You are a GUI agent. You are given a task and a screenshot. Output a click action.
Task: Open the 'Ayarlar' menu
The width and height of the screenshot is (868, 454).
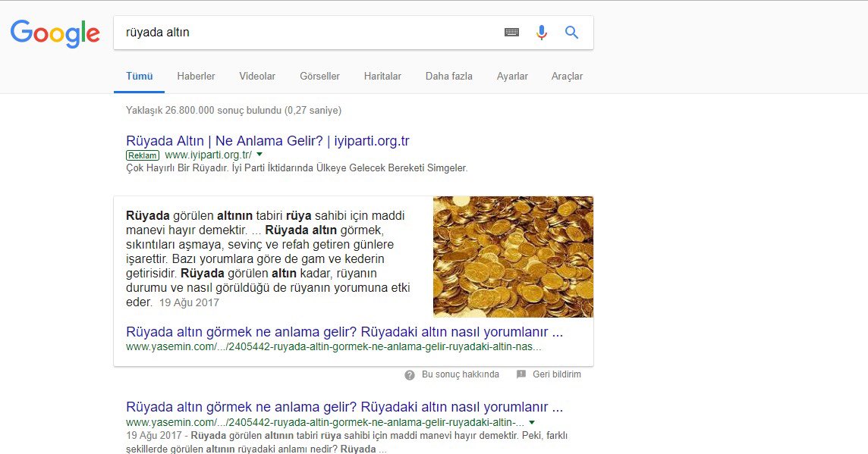(512, 76)
